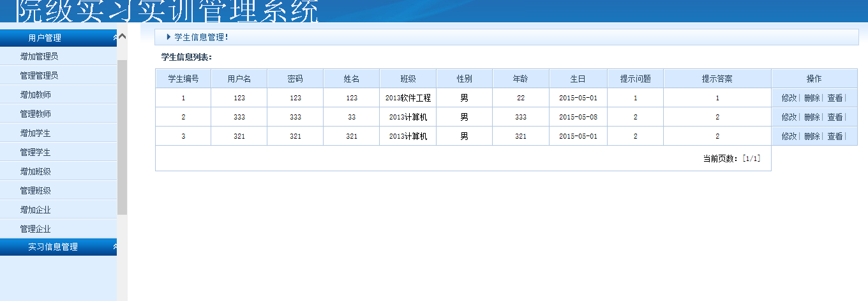Open 管理企业 in sidebar
This screenshot has height=301, width=868.
tap(35, 229)
